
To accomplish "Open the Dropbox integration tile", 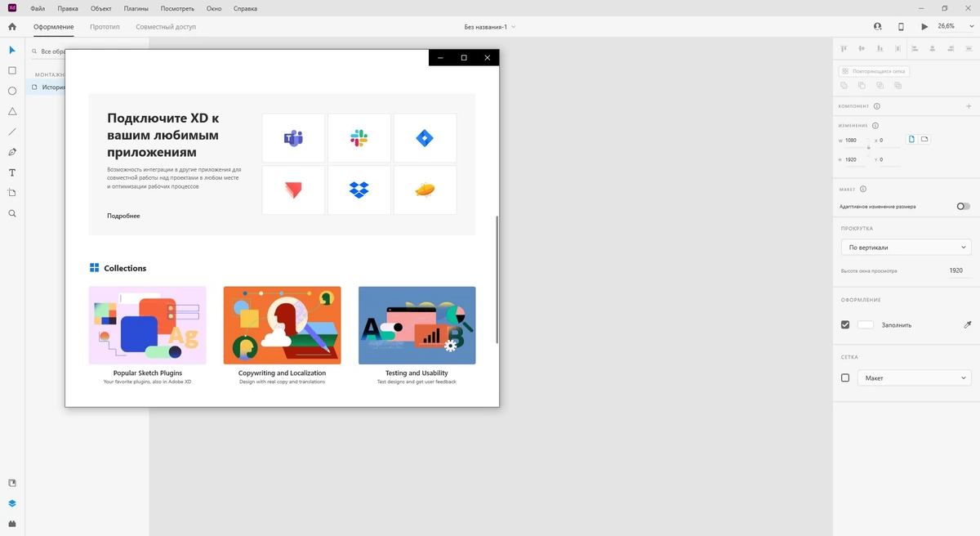I will [359, 190].
